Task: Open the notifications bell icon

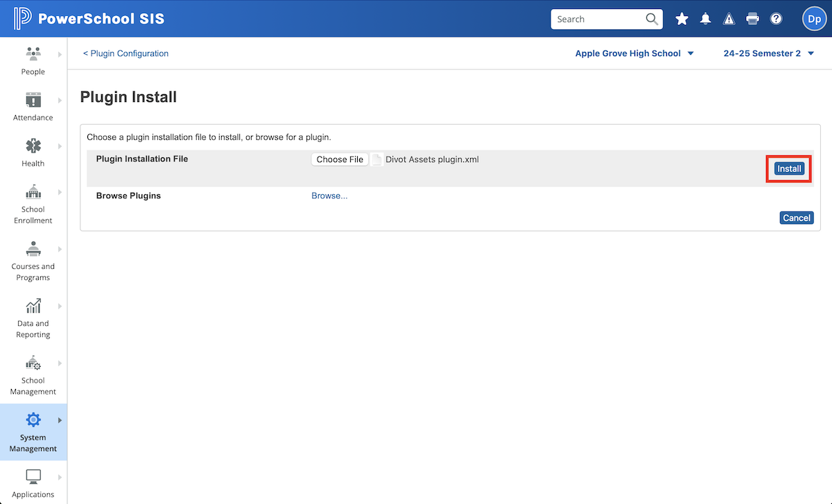Action: click(706, 19)
